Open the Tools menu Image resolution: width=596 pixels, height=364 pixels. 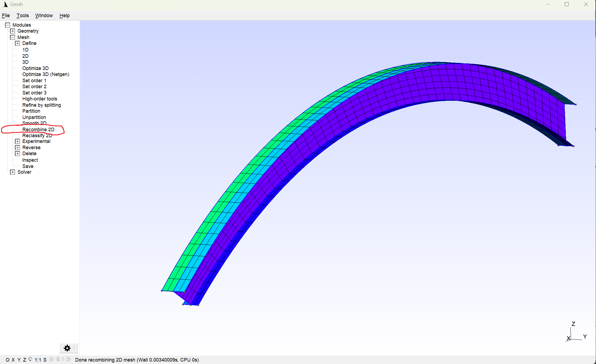point(23,16)
